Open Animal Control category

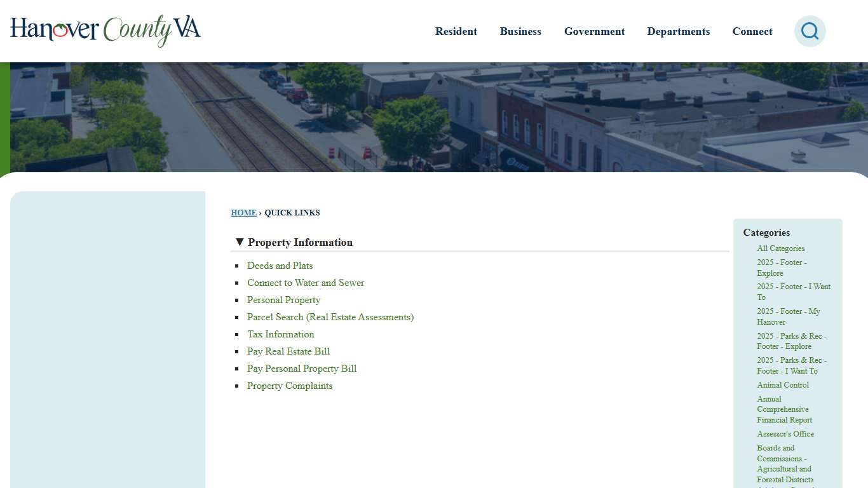783,385
